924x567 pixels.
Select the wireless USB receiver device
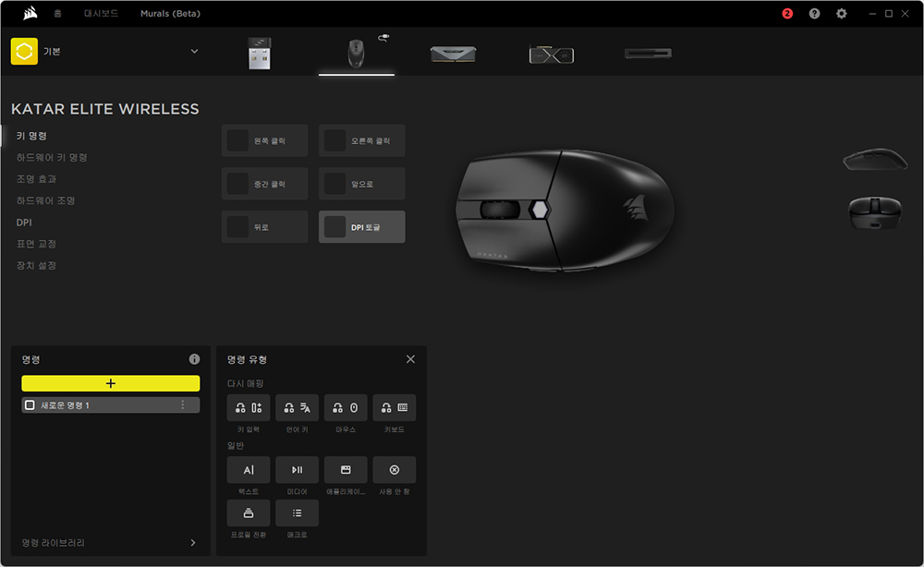[x=260, y=54]
